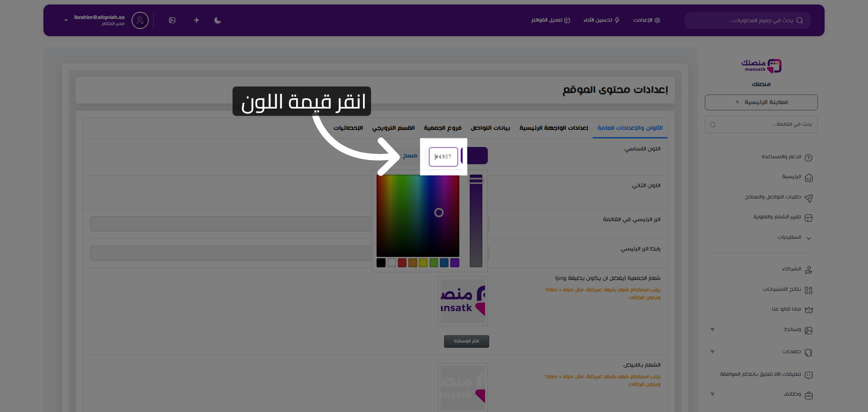Click the hex color value input field
Viewport: 868px width, 412px height.
[x=443, y=156]
